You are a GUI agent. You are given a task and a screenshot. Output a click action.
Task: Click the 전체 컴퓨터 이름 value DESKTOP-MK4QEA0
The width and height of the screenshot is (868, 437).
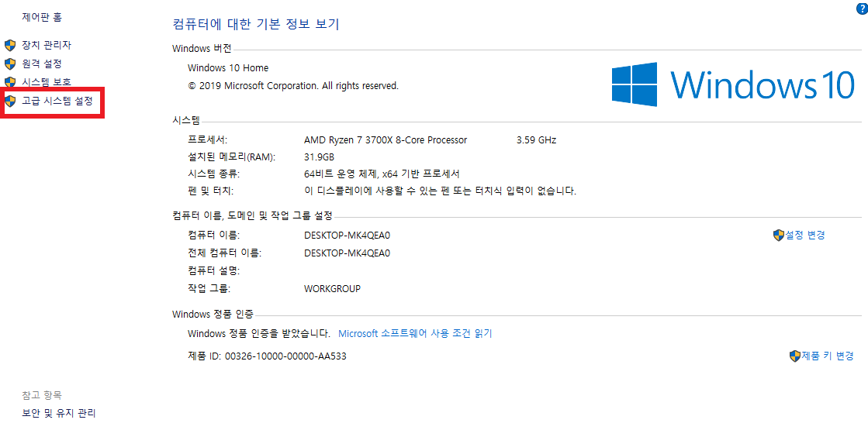pos(347,253)
